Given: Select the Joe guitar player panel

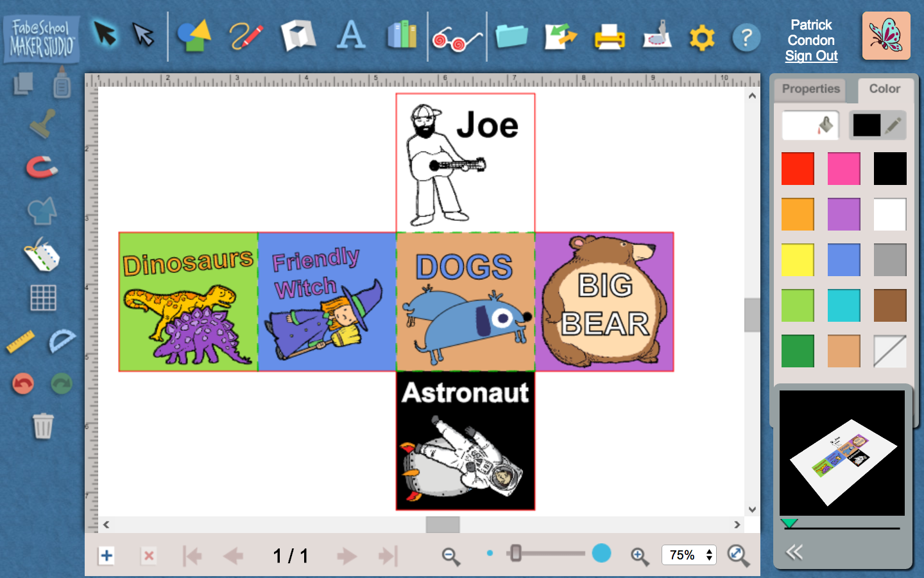Looking at the screenshot, I should point(465,163).
